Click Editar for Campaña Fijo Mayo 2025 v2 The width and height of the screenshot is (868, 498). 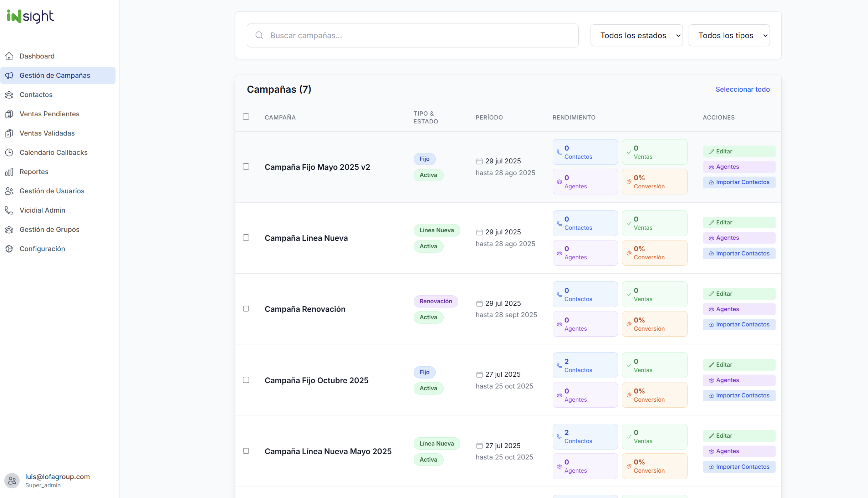[x=739, y=151]
